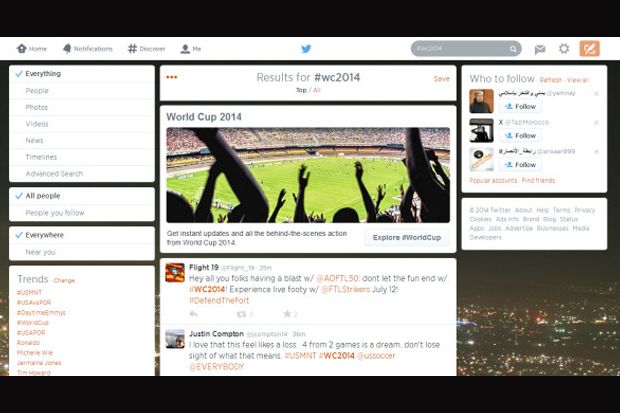Dismiss the @TaziMorocco follow suggestion
Image resolution: width=620 pixels, height=413 pixels.
[x=596, y=123]
